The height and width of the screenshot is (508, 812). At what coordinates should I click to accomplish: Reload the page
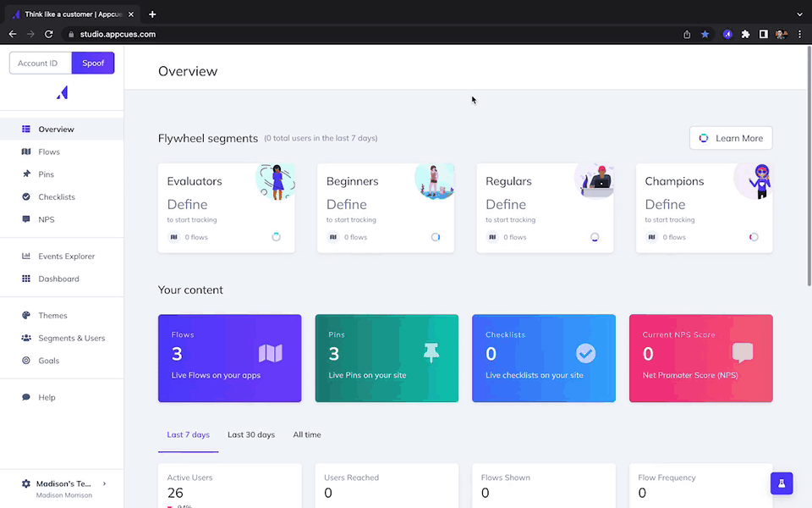pyautogui.click(x=49, y=34)
